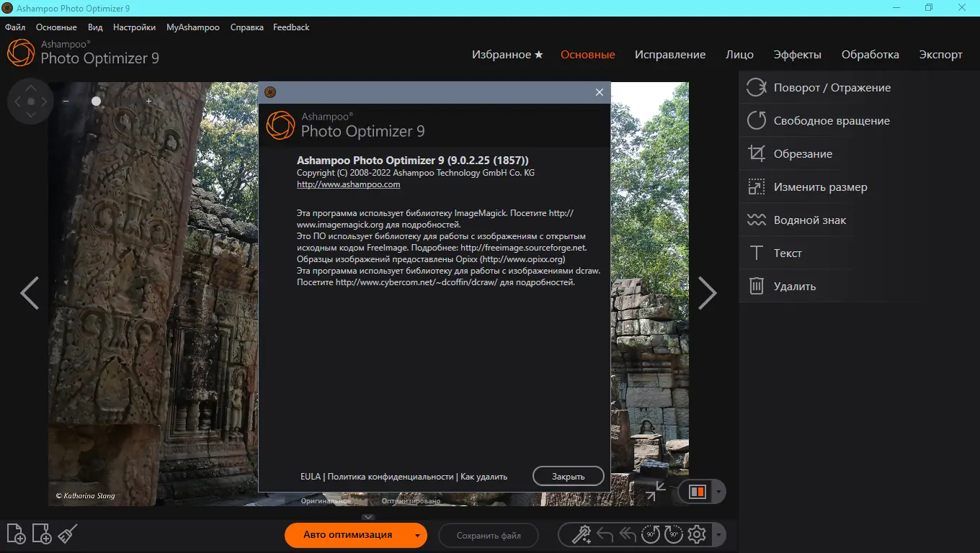This screenshot has height=553, width=980.
Task: Expand the panel chevron below the photo
Action: click(368, 517)
